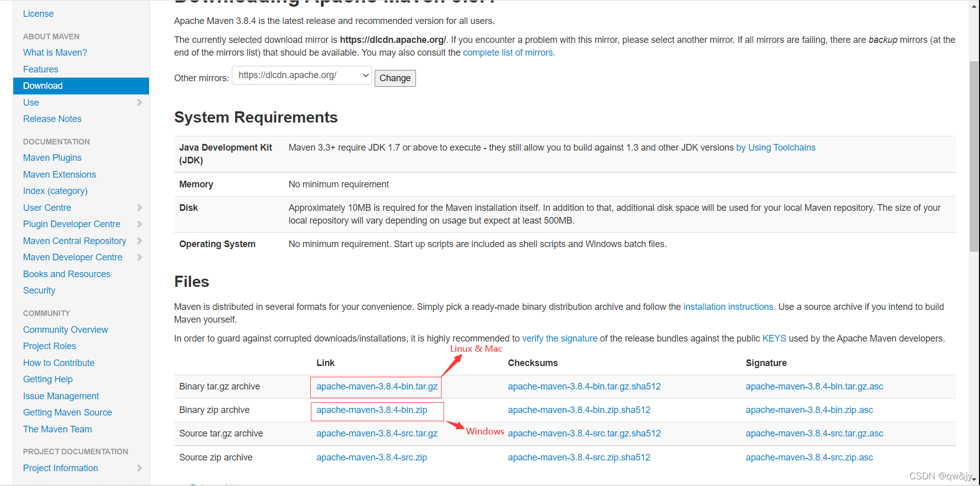The width and height of the screenshot is (980, 486).
Task: Download apache-maven-3.8.4-bin.tar.gz
Action: tap(377, 386)
